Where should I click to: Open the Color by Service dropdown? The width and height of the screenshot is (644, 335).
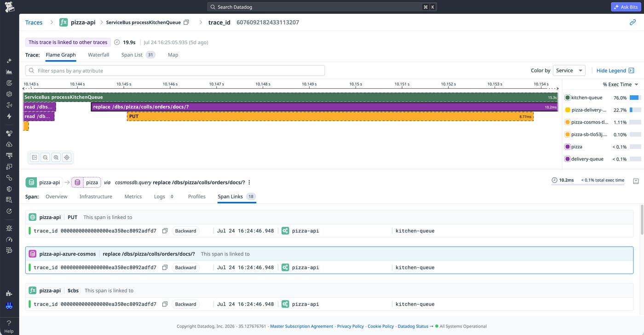click(x=569, y=70)
